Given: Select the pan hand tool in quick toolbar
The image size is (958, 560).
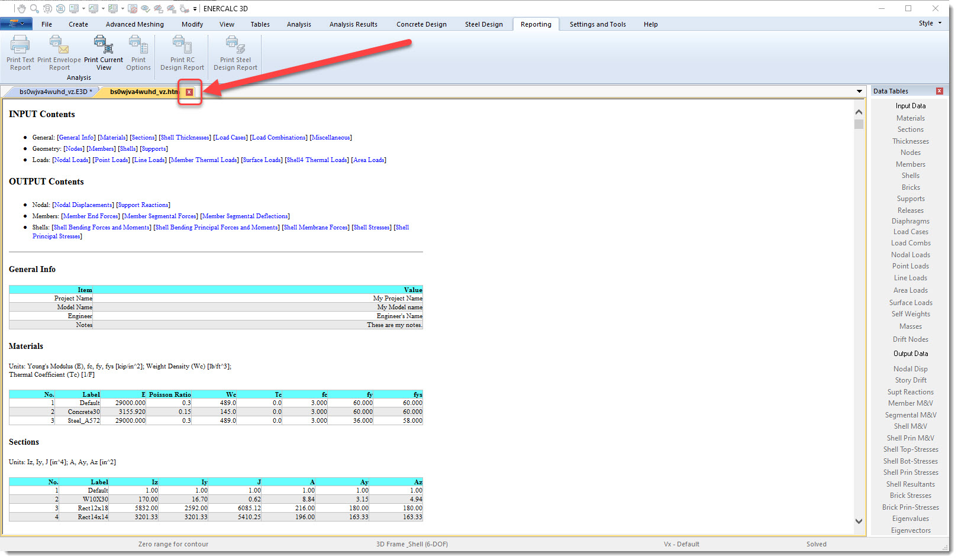Looking at the screenshot, I should pyautogui.click(x=22, y=8).
